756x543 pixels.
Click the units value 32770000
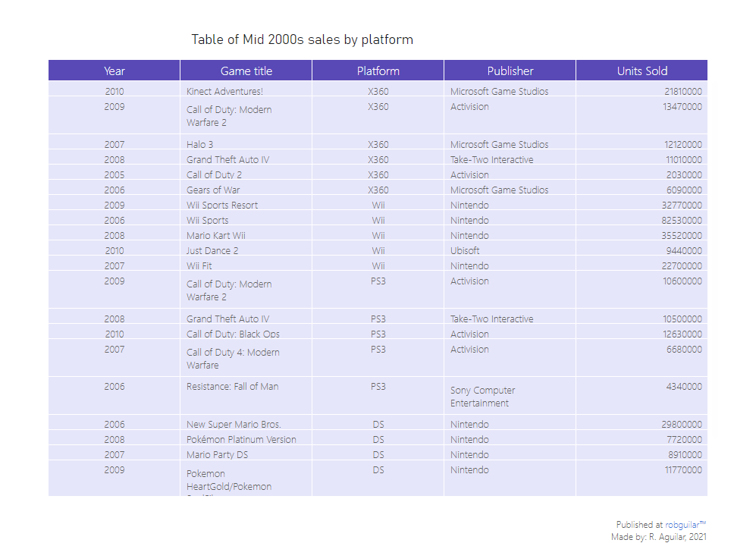[682, 205]
